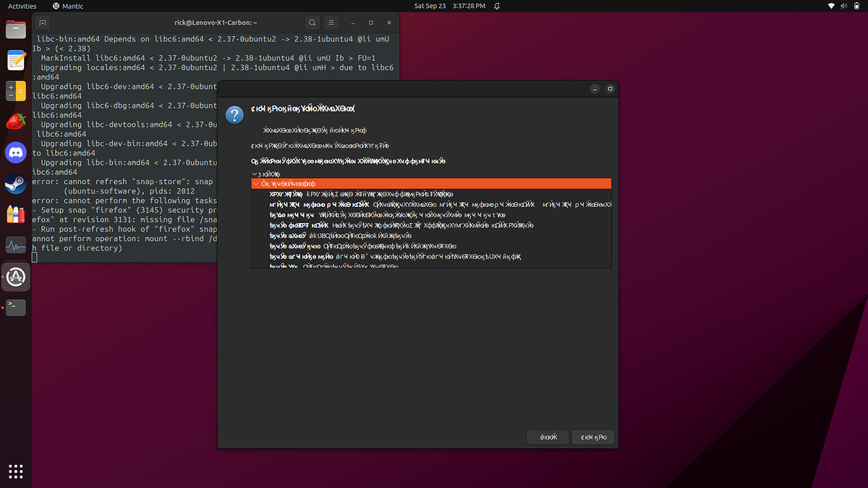Open the terminal hamburger menu
Image resolution: width=868 pixels, height=488 pixels.
click(x=331, y=23)
